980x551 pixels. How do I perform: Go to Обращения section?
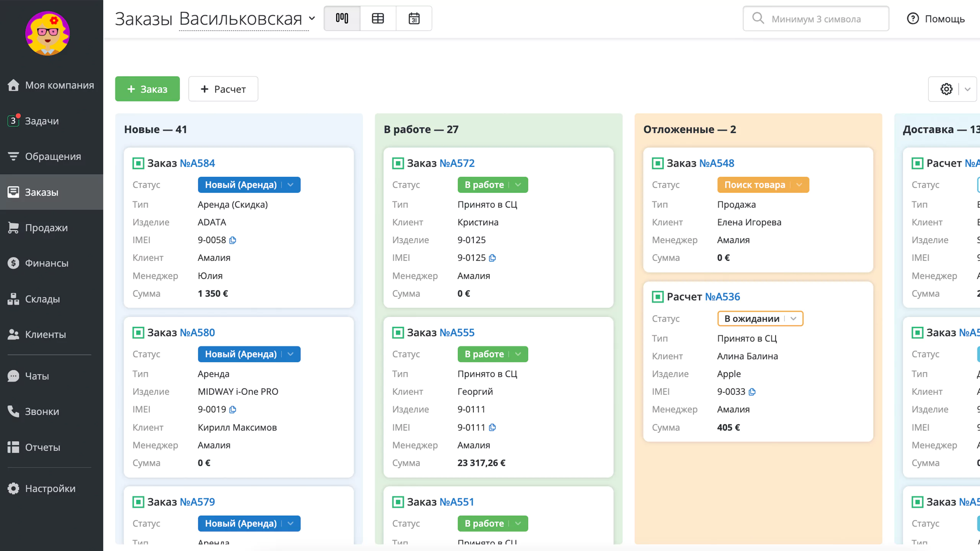click(x=51, y=156)
